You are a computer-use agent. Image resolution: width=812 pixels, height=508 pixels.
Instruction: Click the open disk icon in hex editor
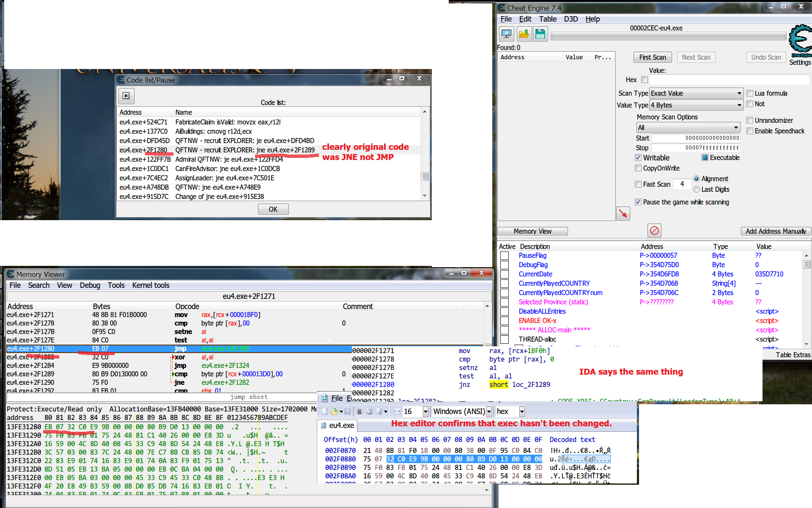369,411
